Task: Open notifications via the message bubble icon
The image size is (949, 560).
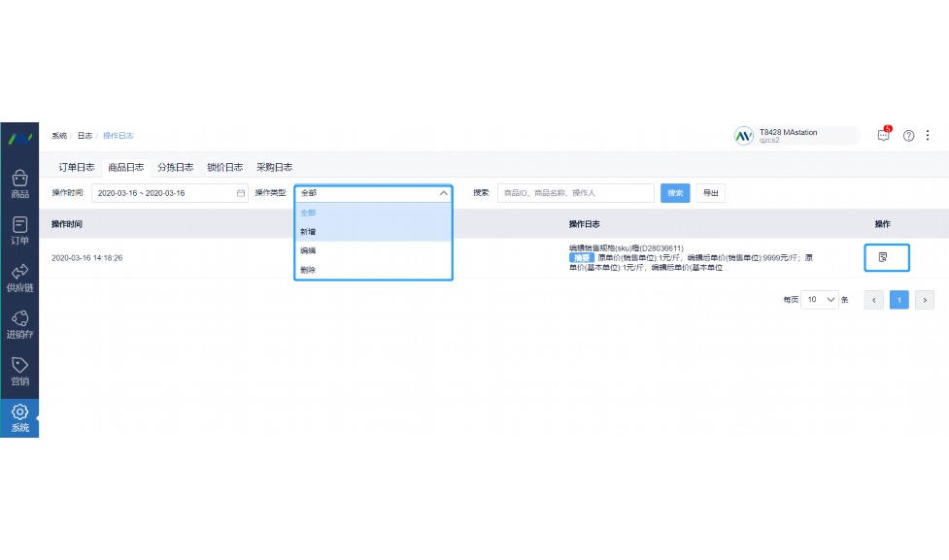Action: pyautogui.click(x=883, y=136)
